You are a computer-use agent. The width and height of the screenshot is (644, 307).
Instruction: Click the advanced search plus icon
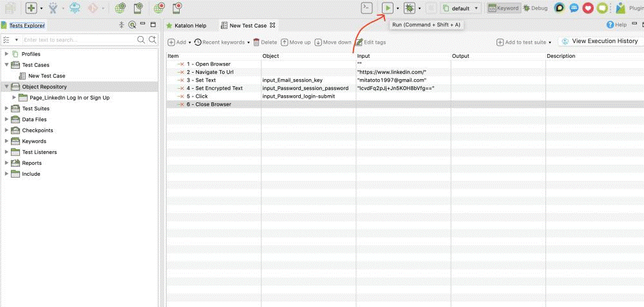pyautogui.click(x=153, y=39)
